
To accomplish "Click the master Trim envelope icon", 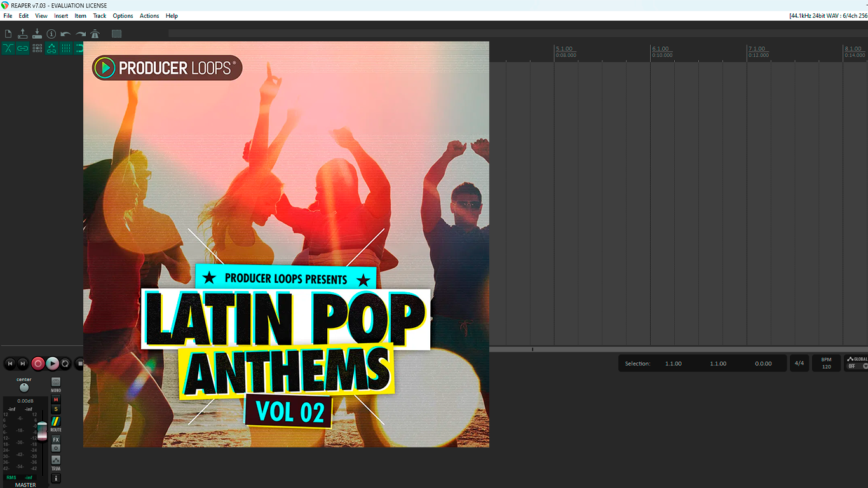I will (56, 460).
